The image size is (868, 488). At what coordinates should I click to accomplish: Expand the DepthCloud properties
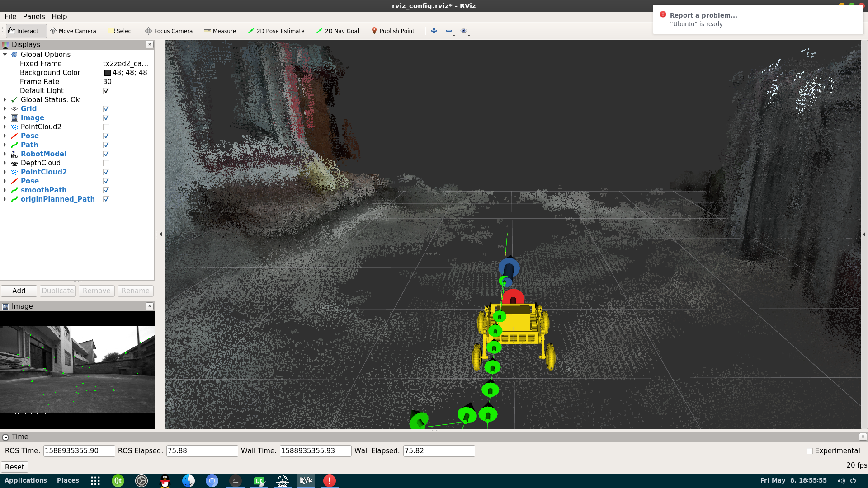coord(5,163)
